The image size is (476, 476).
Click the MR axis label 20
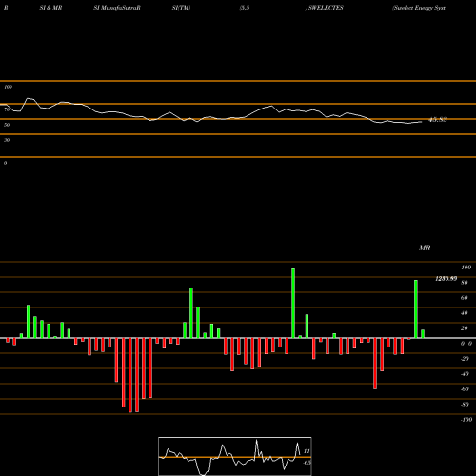tap(465, 328)
